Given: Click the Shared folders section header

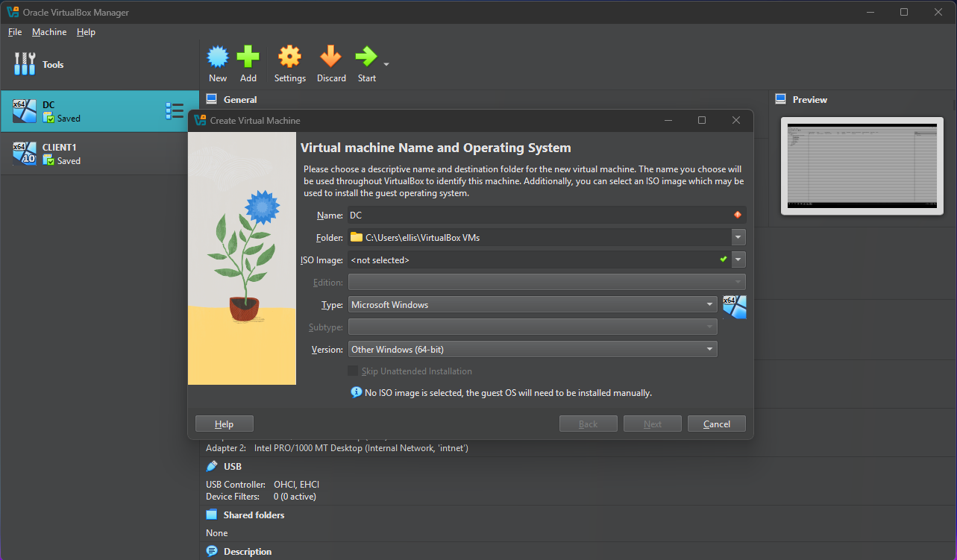Looking at the screenshot, I should coord(254,515).
